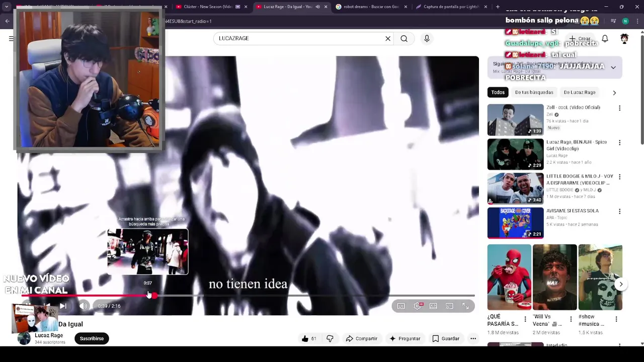The image size is (644, 362).
Task: Open options for VOY A DISPARARME video
Action: coord(619,177)
